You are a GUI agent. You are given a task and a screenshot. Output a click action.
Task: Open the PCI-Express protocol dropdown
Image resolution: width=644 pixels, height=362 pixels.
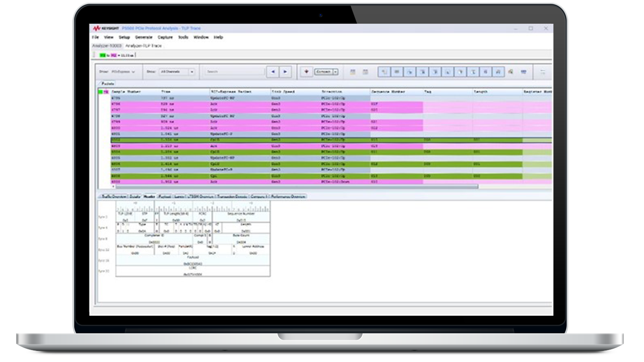coord(123,72)
